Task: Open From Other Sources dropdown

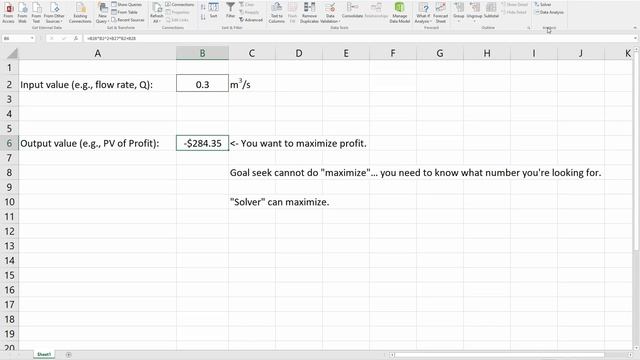Action: click(x=54, y=13)
